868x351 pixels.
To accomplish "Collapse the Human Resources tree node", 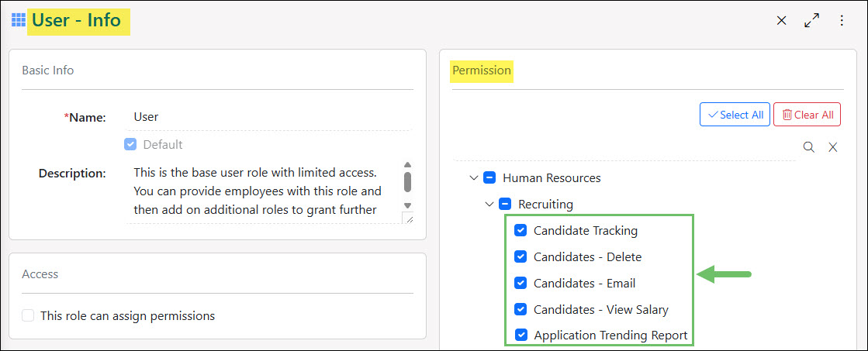I will [x=473, y=178].
